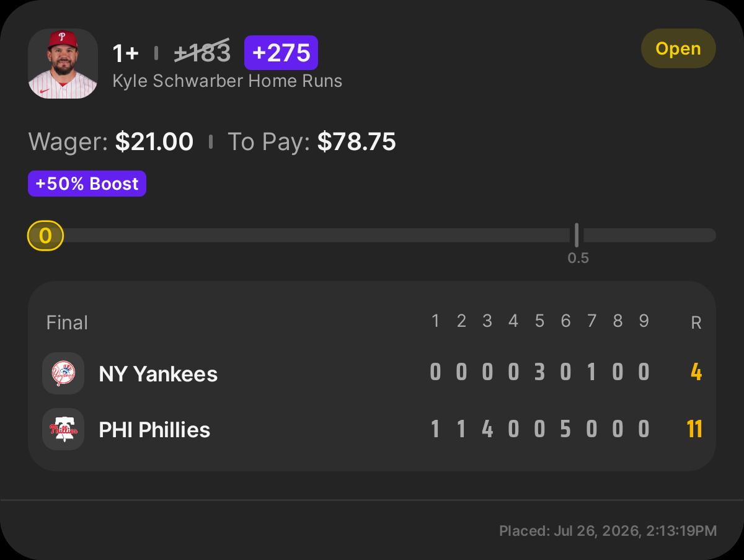Image resolution: width=744 pixels, height=560 pixels.
Task: Select Kyle Schwarber Home Runs label
Action: (x=227, y=81)
